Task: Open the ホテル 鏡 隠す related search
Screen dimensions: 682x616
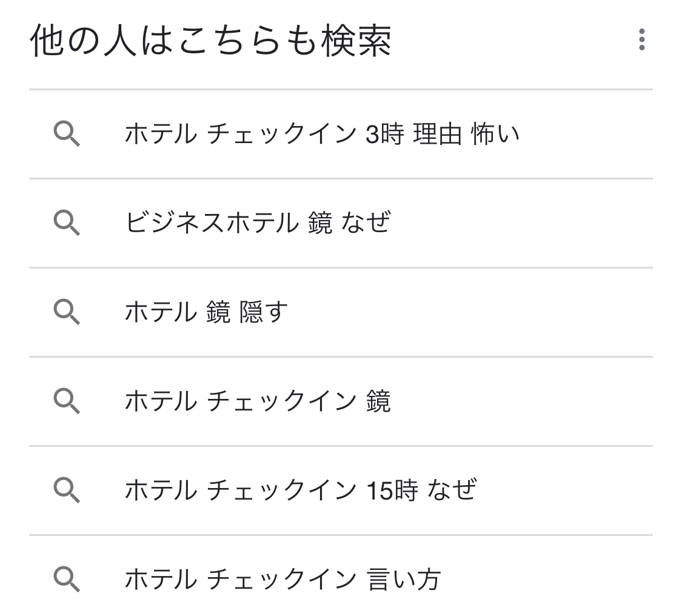Action: pyautogui.click(x=206, y=312)
